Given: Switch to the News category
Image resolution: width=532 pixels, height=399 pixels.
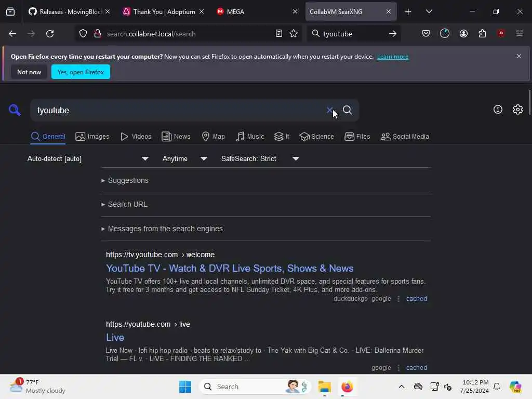Looking at the screenshot, I should coord(176,137).
